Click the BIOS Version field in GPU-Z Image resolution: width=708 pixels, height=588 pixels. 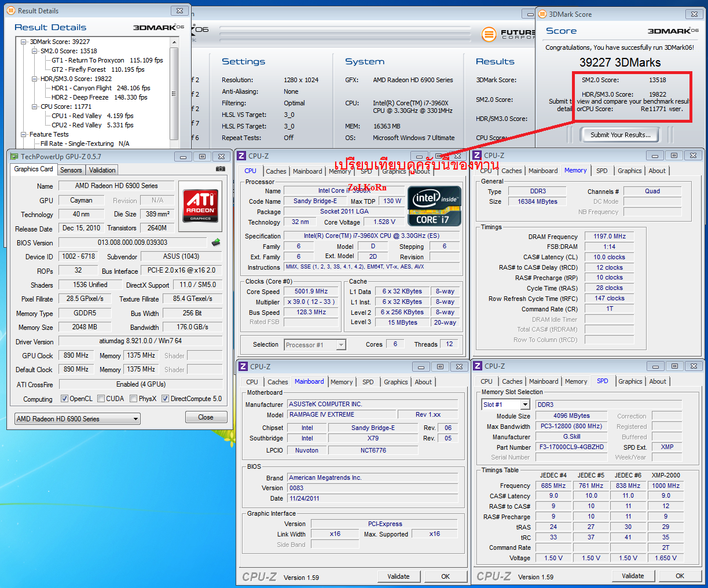point(133,242)
